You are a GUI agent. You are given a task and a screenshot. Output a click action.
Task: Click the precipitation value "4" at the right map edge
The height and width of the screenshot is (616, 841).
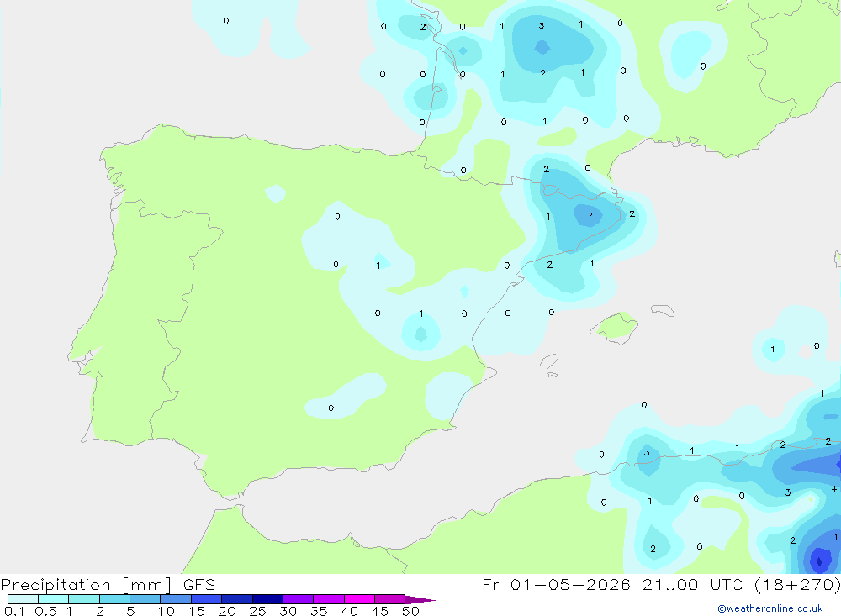(x=834, y=489)
